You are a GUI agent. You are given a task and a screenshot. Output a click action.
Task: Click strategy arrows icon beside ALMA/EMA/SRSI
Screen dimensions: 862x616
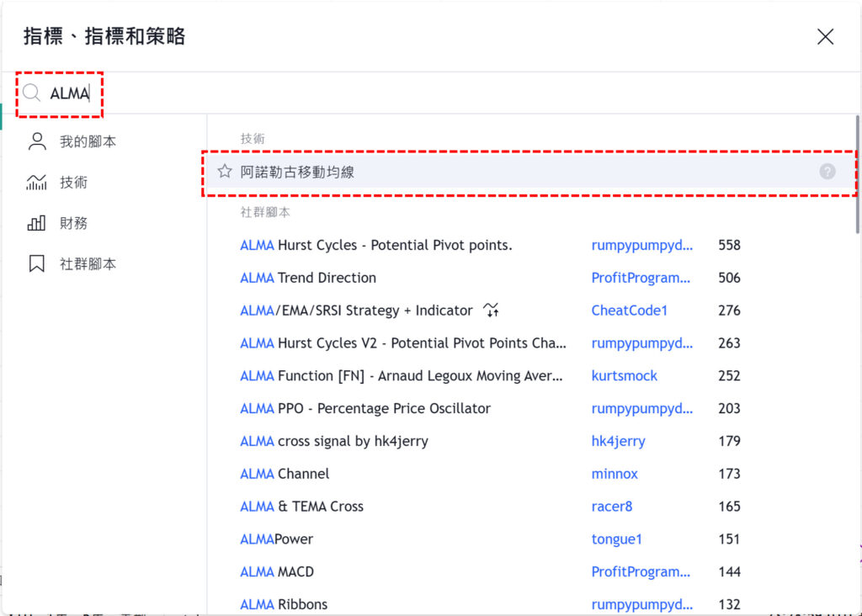[x=492, y=311]
